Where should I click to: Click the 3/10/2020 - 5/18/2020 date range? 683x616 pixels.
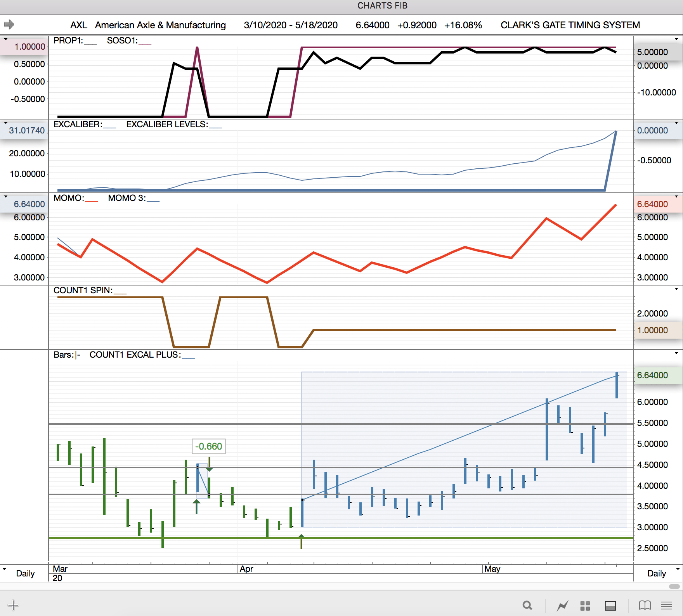click(291, 25)
